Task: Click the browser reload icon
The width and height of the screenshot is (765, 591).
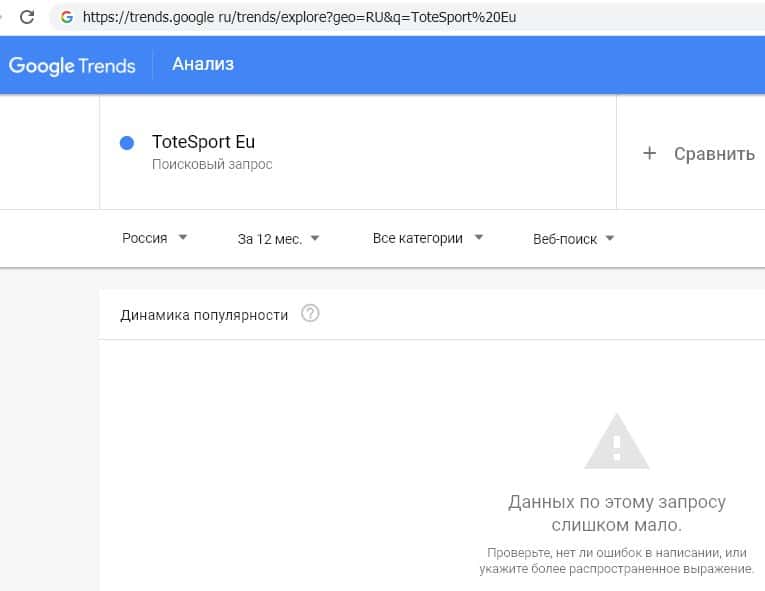Action: (27, 17)
